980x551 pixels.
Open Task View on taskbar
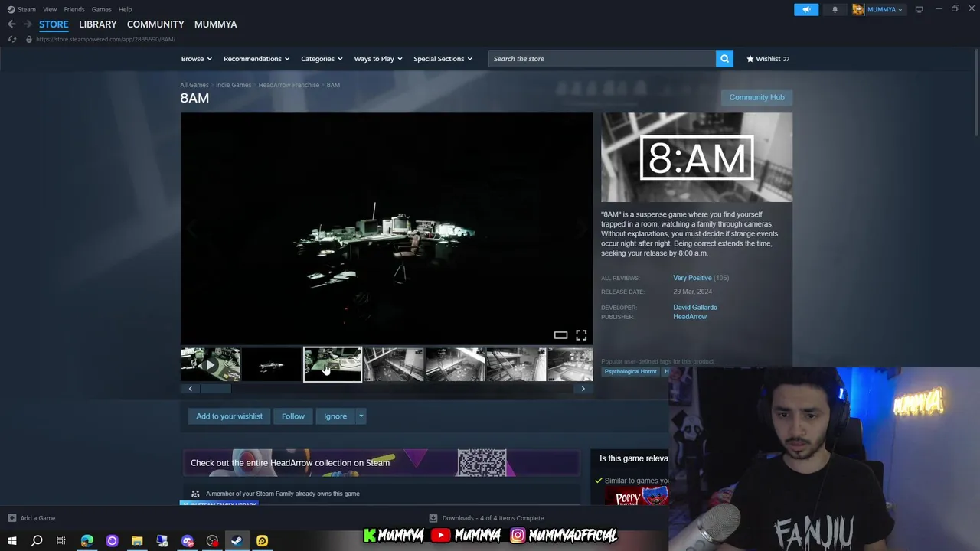click(61, 541)
